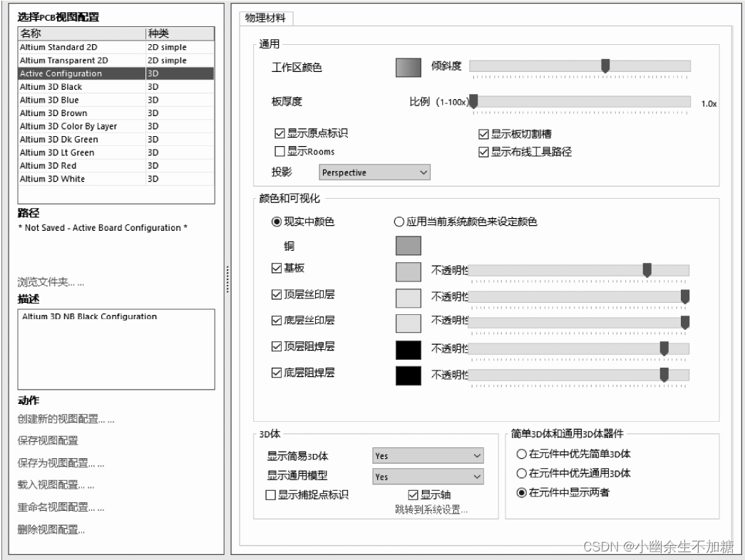Toggle the 显示布线工具路径 checkbox
745x560 pixels.
(482, 151)
